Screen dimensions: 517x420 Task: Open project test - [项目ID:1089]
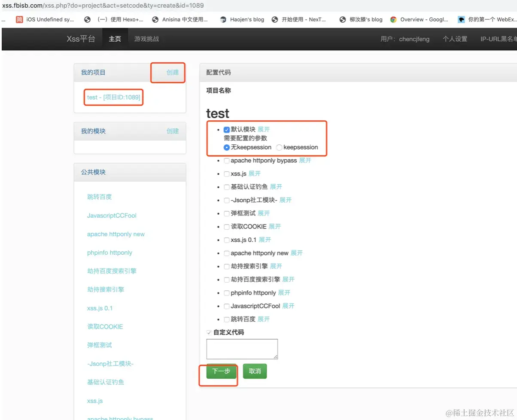[114, 97]
